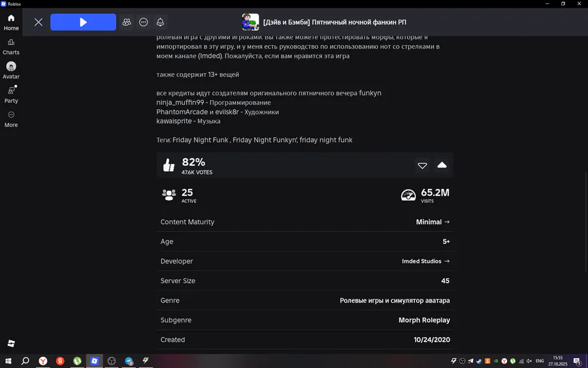Open the Windows notification center
The image size is (588, 368).
coord(577,361)
